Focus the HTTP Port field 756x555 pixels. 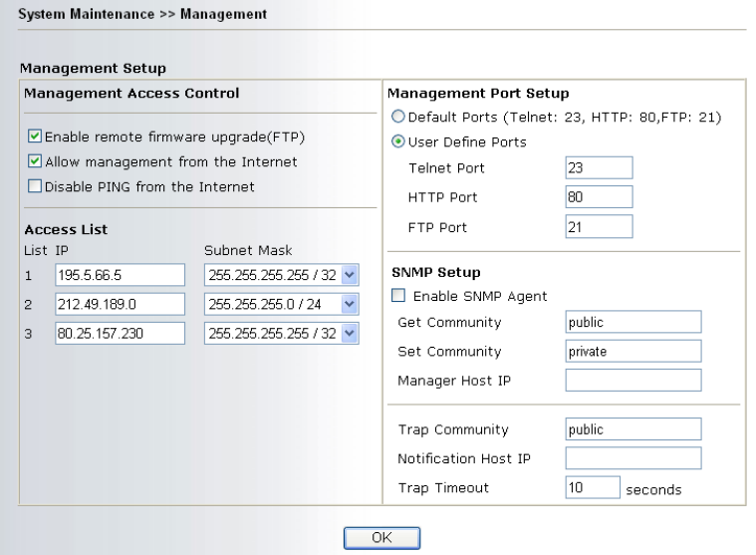pyautogui.click(x=598, y=197)
